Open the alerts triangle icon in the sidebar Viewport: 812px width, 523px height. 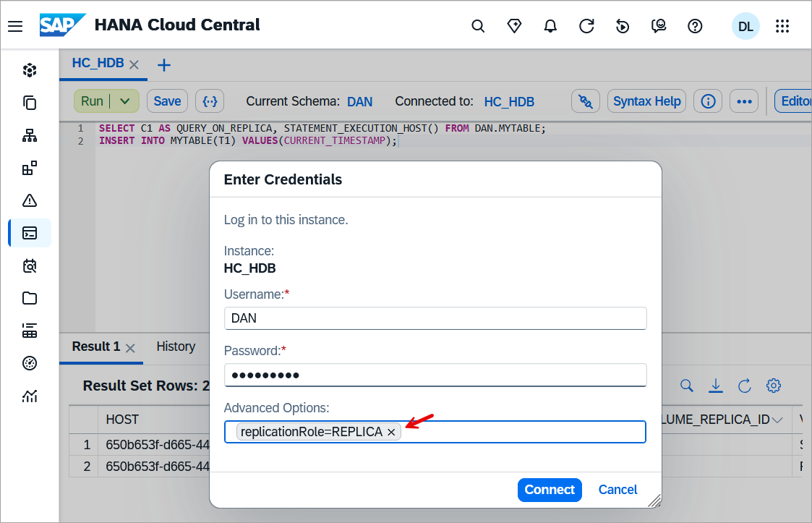(x=30, y=200)
